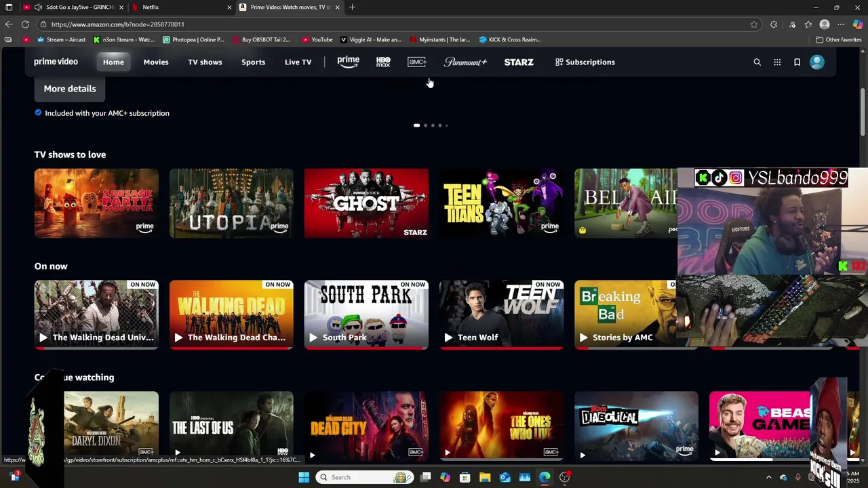Resume The Walking Dead Dead City
The height and width of the screenshot is (488, 868).
(366, 426)
